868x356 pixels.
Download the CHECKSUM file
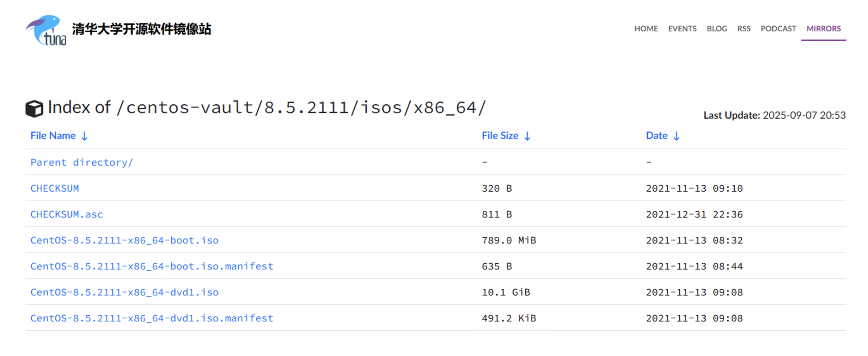[x=55, y=188]
